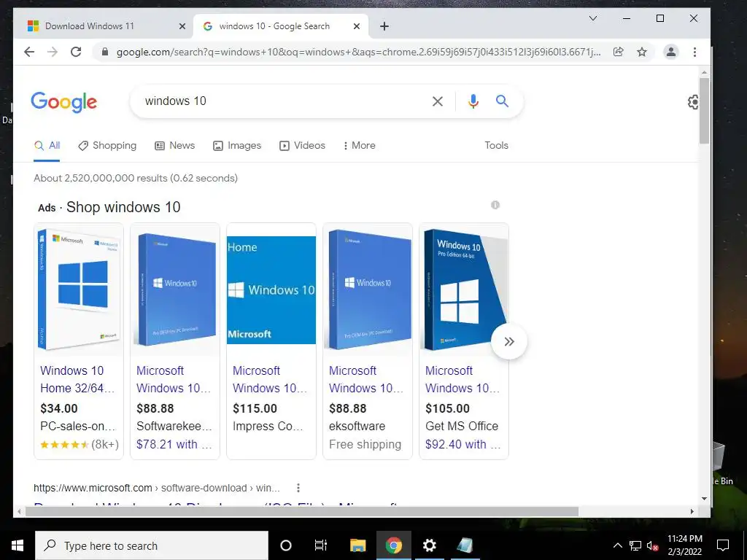Open the Chrome profile avatar menu
This screenshot has width=747, height=560.
coord(671,52)
